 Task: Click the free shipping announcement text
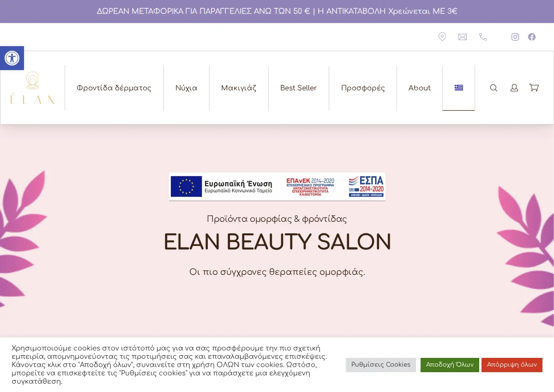coord(277,12)
